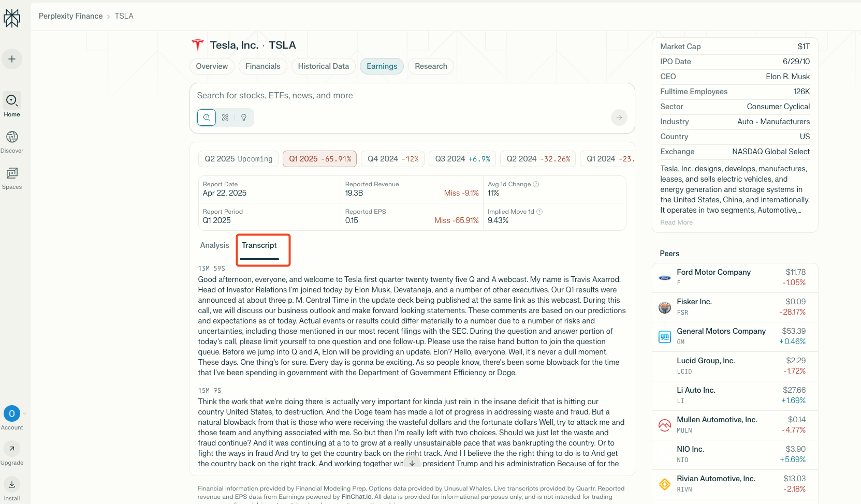Focus the stock search input field
861x504 pixels.
pyautogui.click(x=412, y=96)
